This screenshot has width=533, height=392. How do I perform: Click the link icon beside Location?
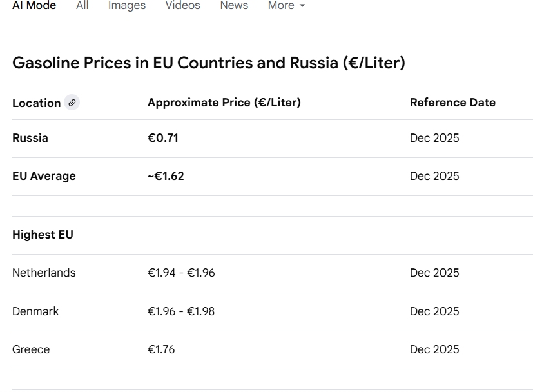[x=72, y=103]
